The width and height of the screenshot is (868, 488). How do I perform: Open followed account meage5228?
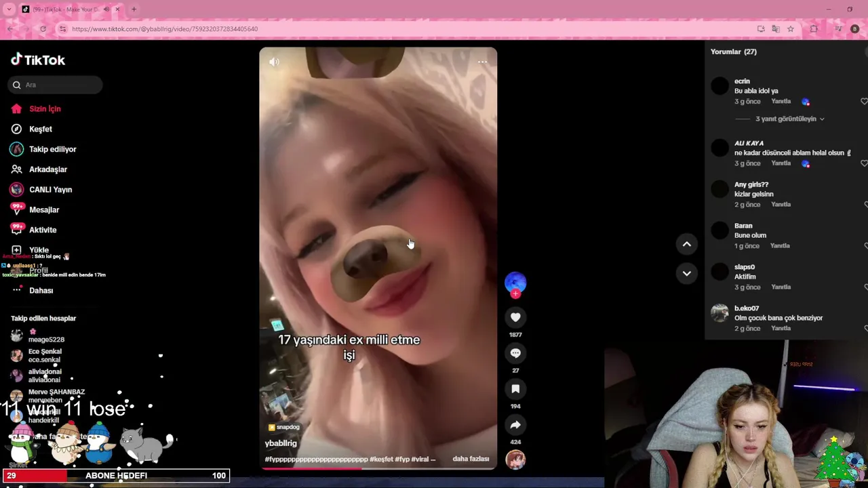pos(46,340)
